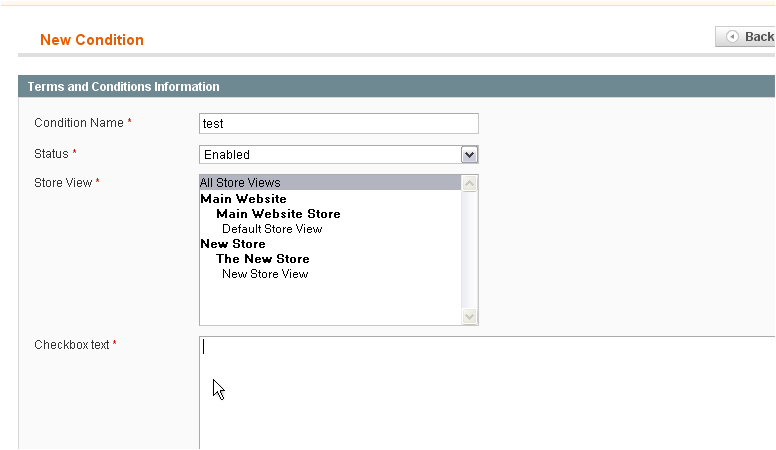Image resolution: width=776 pixels, height=450 pixels.
Task: Click the Store View label
Action: 63,183
